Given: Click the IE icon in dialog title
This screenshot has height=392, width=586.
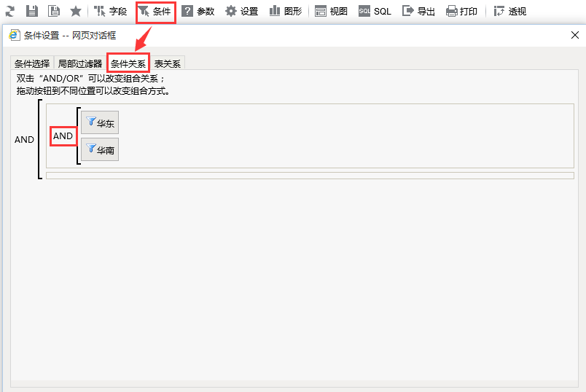Looking at the screenshot, I should click(15, 35).
